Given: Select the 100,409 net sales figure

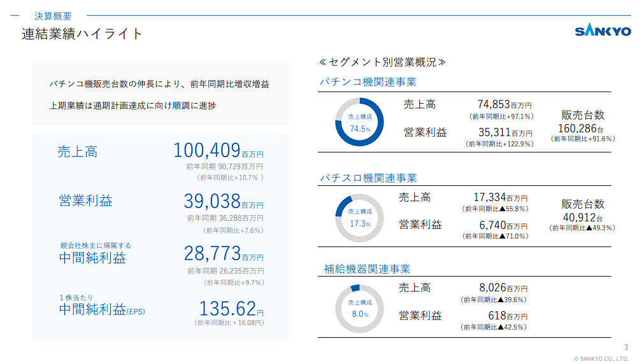Looking at the screenshot, I should (x=206, y=151).
